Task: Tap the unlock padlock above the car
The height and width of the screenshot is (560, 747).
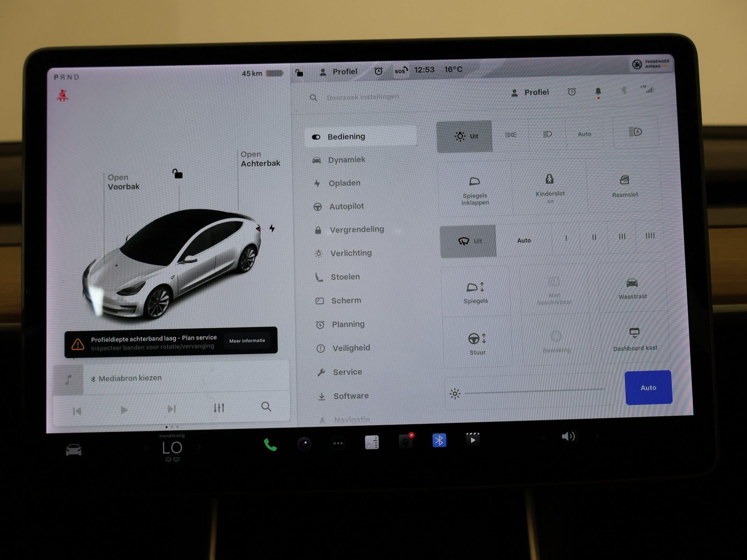Action: click(x=177, y=173)
